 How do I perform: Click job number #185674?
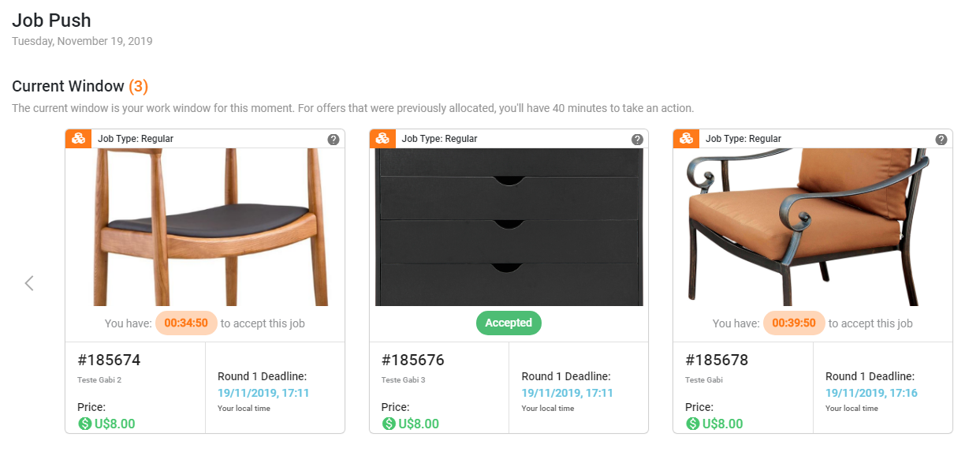[109, 360]
